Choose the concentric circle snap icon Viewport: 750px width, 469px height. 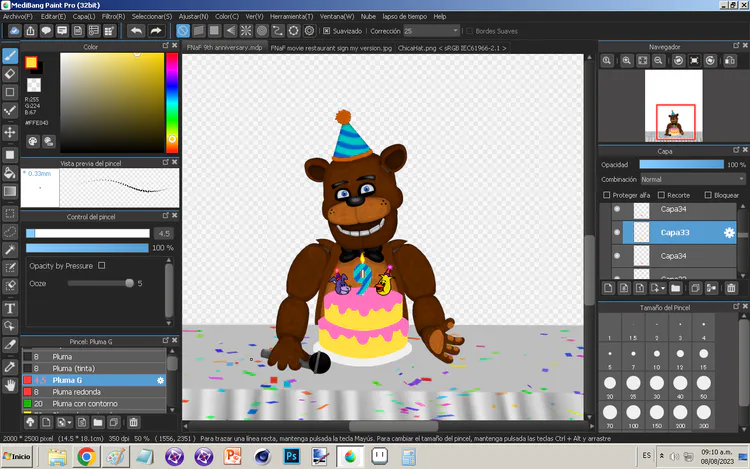point(262,31)
